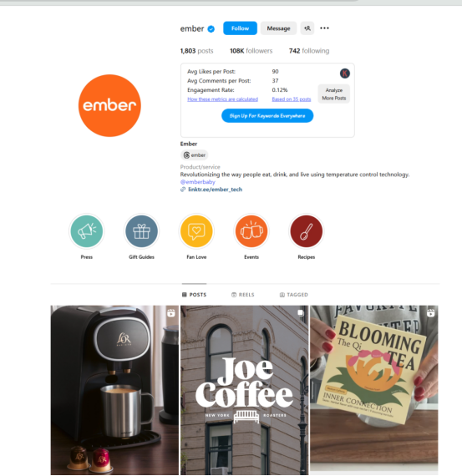Click the similar accounts suggestion icon
462x476 pixels.
click(307, 28)
